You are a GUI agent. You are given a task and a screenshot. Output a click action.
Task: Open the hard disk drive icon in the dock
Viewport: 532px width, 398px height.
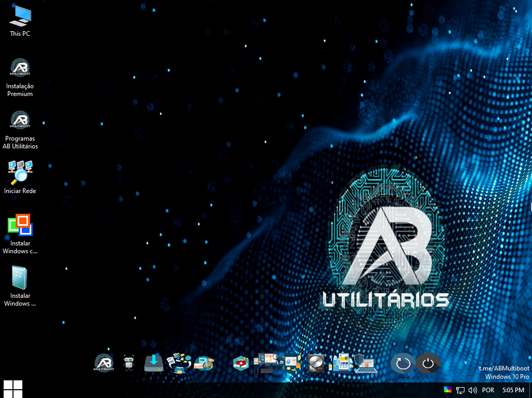[x=316, y=363]
